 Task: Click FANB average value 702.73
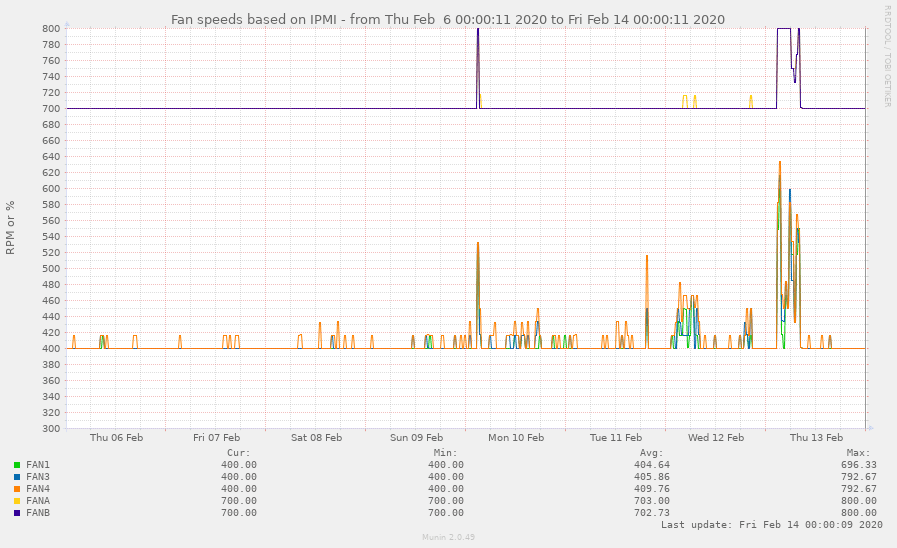coord(652,513)
